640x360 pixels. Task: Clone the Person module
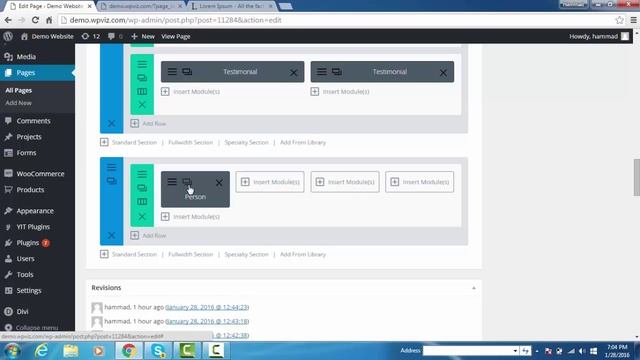[x=187, y=182]
